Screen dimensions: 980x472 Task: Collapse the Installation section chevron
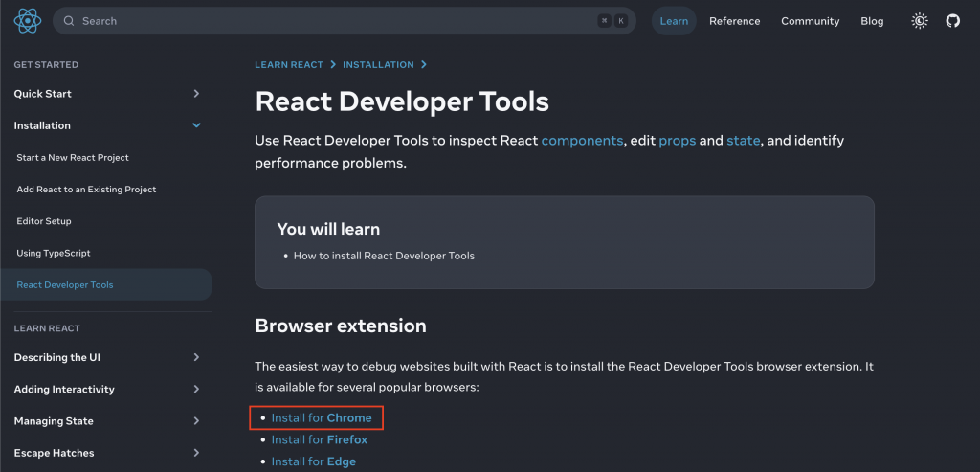pos(196,125)
